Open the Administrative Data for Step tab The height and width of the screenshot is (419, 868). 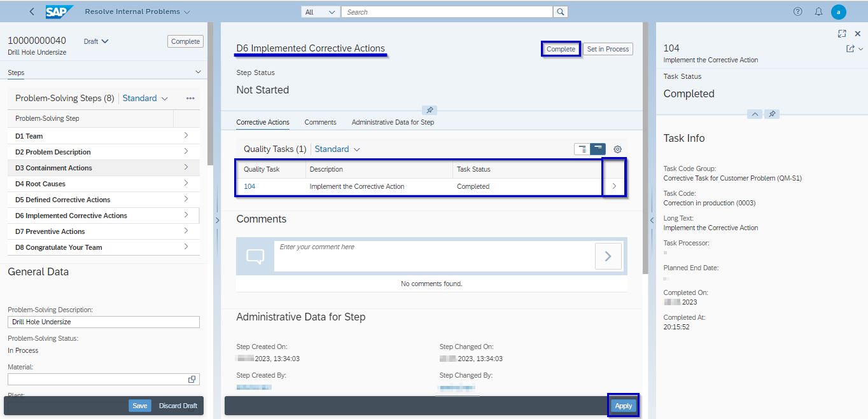(393, 122)
